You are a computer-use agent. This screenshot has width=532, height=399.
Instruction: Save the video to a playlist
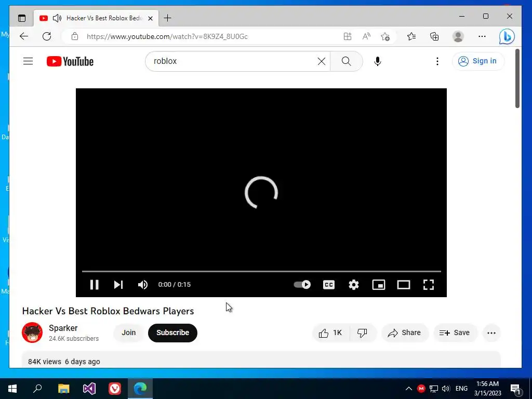[x=455, y=333]
